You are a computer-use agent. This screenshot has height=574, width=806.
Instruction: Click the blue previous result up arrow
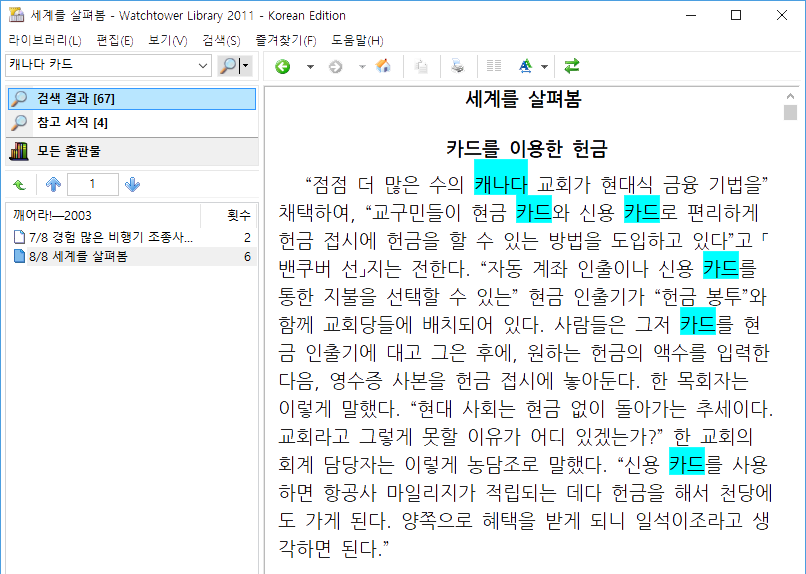[53, 184]
